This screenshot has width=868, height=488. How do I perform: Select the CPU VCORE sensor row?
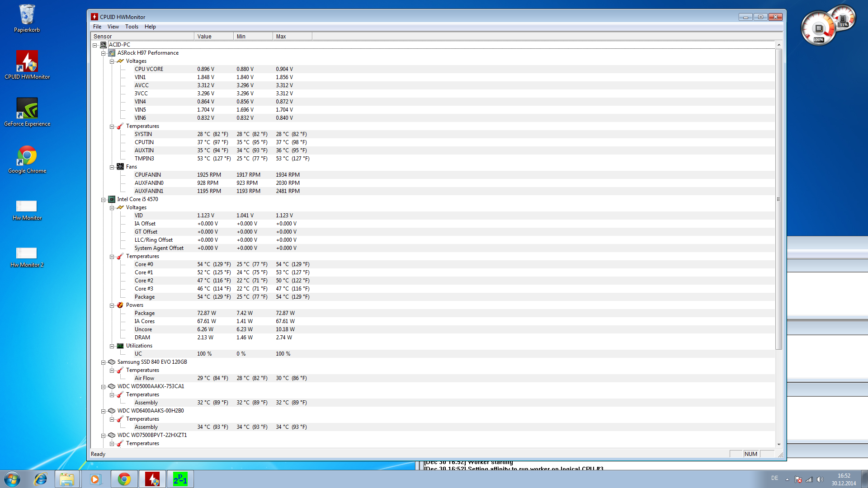pyautogui.click(x=149, y=69)
